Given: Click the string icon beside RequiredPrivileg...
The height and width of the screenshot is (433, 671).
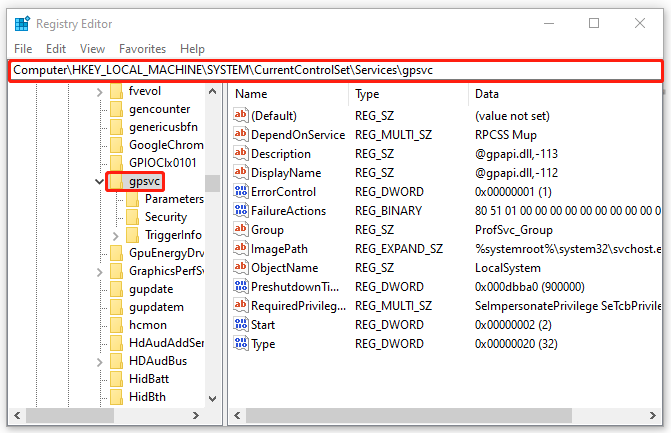Looking at the screenshot, I should (241, 305).
